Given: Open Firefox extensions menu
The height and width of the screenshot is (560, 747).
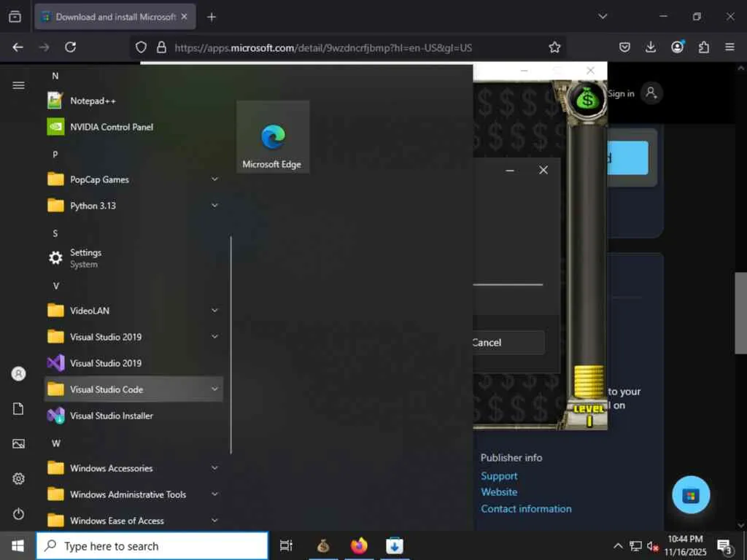Looking at the screenshot, I should pos(704,47).
